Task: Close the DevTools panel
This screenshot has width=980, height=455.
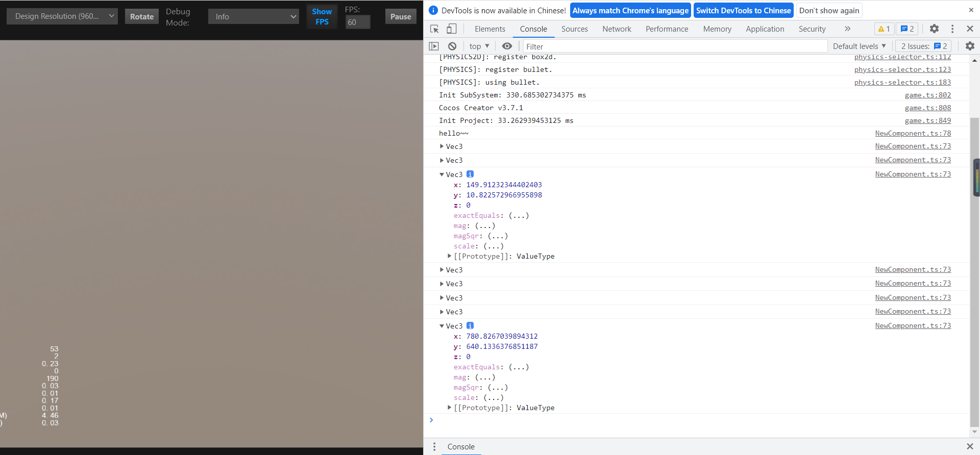Action: (x=970, y=29)
